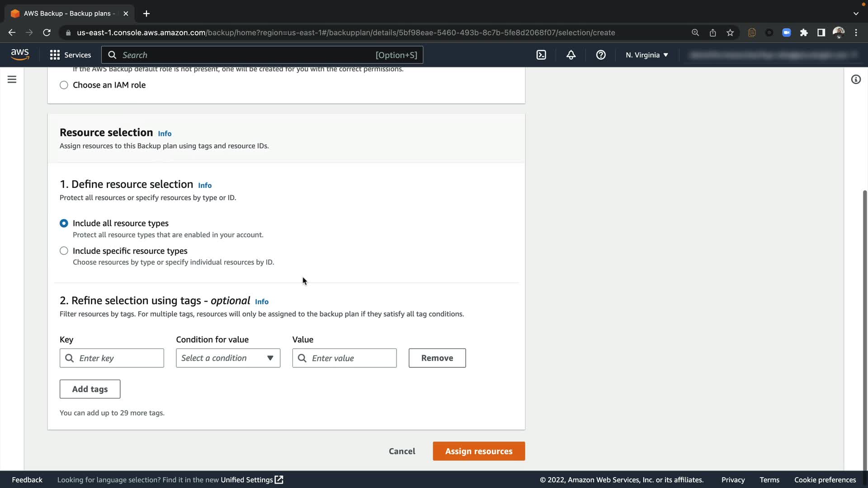Expand the left hamburger navigation menu

(12, 80)
